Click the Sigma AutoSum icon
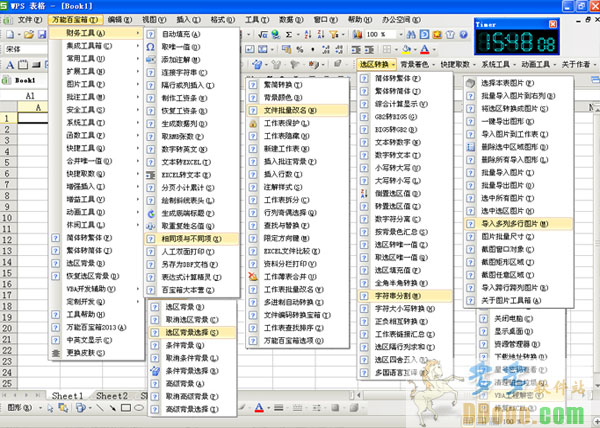600x428 pixels. pos(289,35)
